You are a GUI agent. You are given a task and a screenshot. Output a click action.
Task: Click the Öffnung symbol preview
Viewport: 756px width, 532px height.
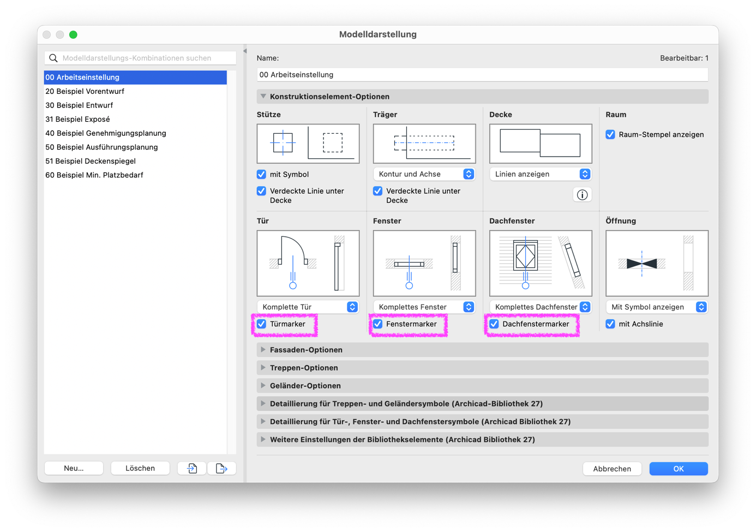click(657, 263)
